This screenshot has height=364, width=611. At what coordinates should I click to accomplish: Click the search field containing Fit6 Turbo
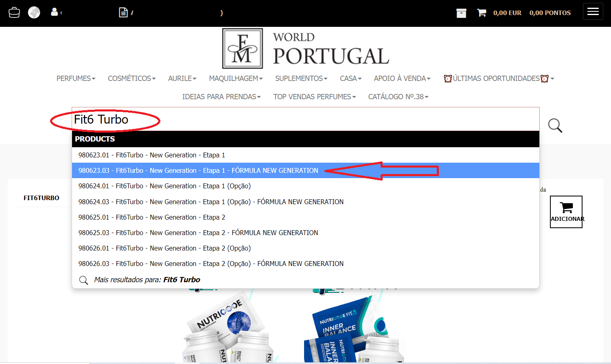[x=305, y=119]
